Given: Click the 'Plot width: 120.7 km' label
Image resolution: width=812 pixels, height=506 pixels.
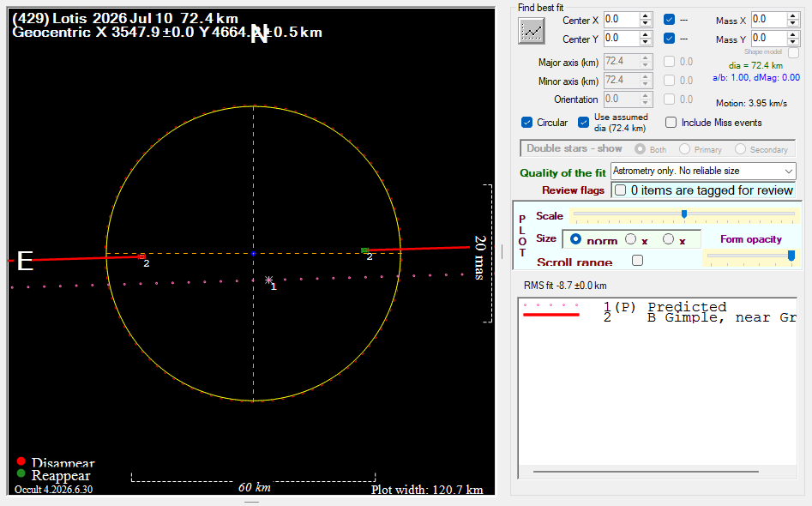Looking at the screenshot, I should 427,490.
